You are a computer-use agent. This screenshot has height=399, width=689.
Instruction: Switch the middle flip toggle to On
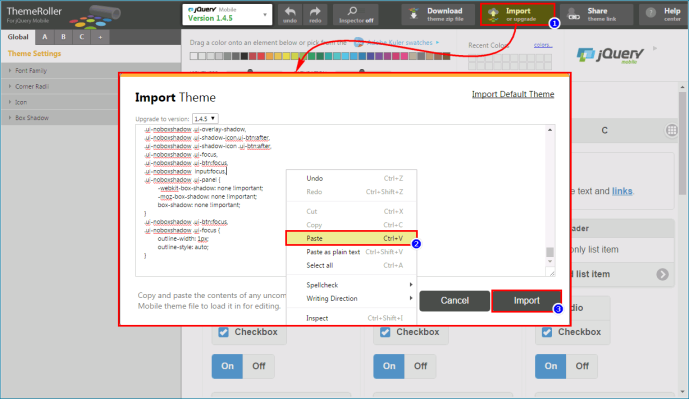tap(389, 366)
